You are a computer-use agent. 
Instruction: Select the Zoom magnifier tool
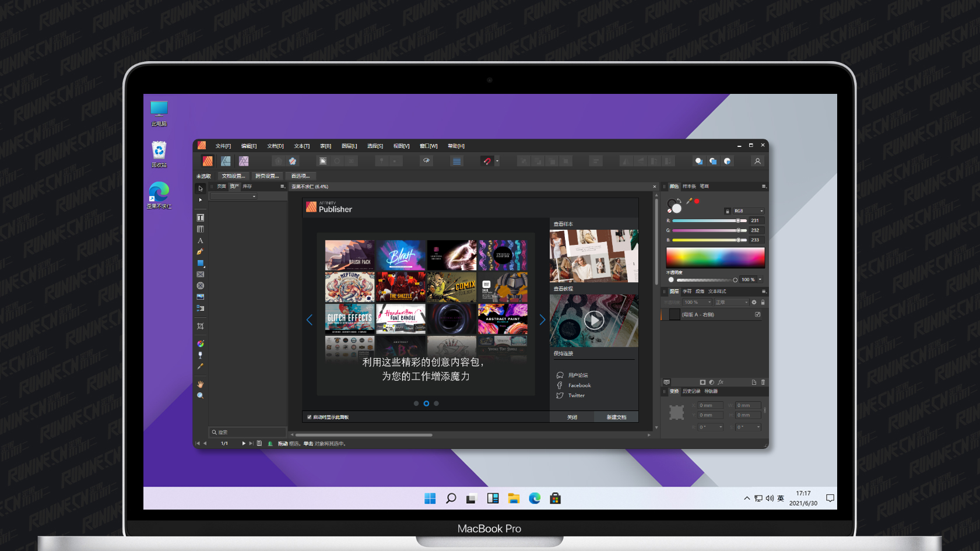tap(201, 395)
